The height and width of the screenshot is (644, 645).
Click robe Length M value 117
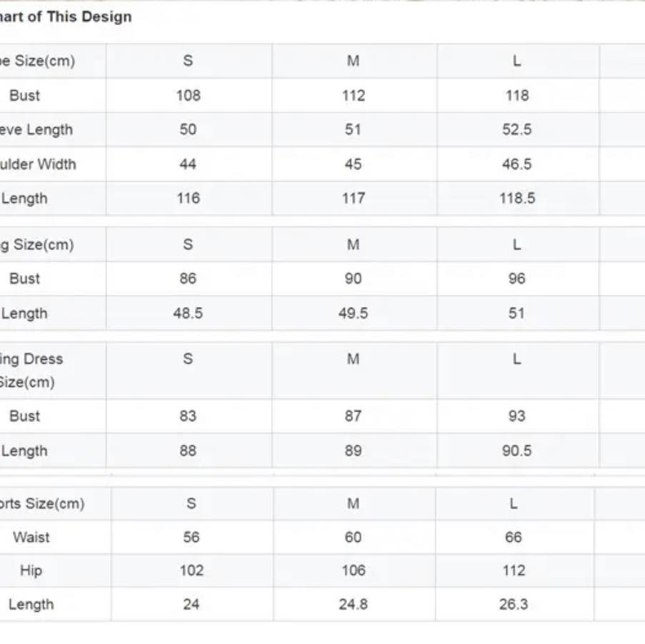pos(354,198)
